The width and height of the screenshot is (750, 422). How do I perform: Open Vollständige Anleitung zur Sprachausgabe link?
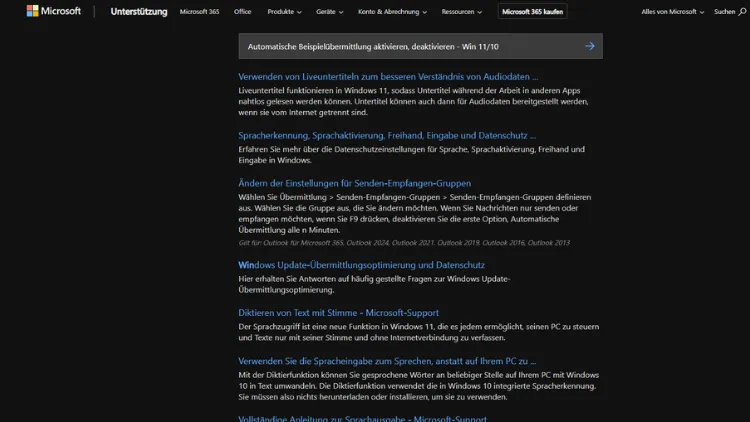pyautogui.click(x=362, y=419)
